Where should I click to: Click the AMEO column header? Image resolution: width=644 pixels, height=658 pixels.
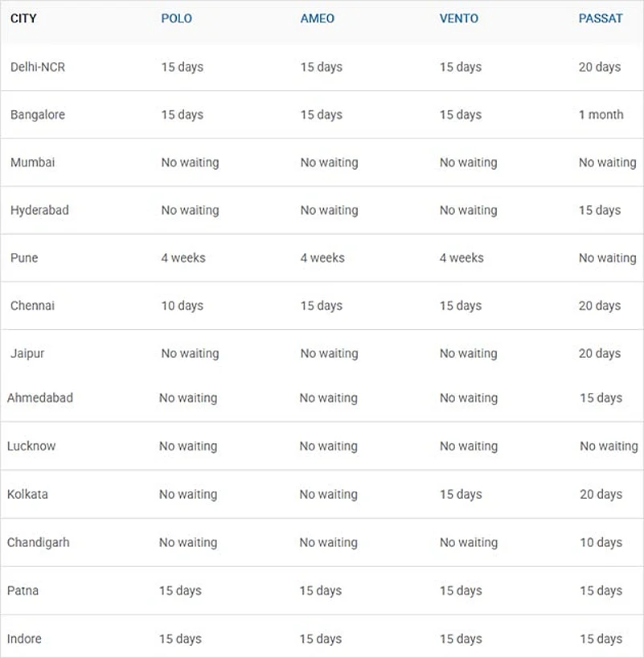pyautogui.click(x=317, y=19)
